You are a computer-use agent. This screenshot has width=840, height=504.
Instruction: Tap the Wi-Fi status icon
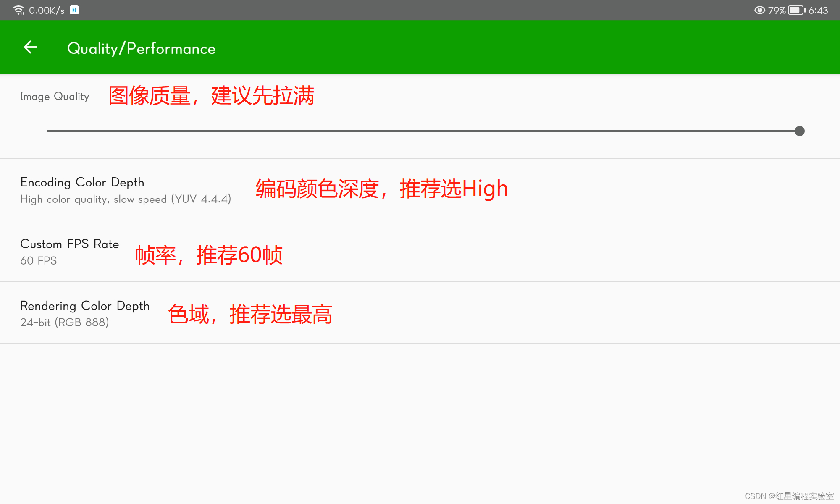(18, 10)
